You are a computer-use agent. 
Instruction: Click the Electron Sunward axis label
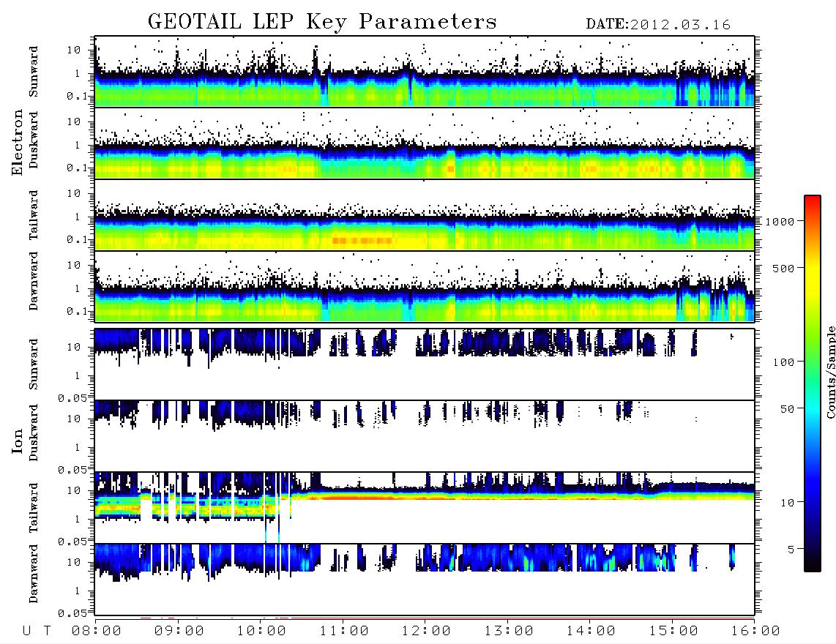click(x=34, y=72)
